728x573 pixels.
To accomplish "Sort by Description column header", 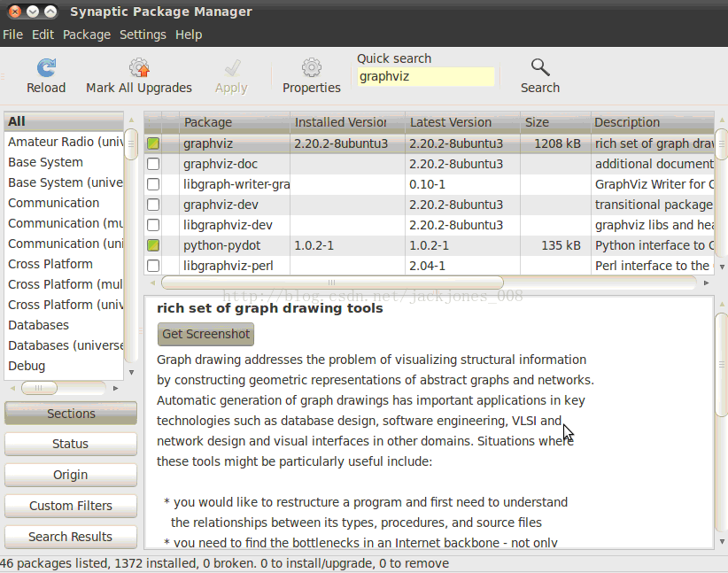I will coord(653,122).
